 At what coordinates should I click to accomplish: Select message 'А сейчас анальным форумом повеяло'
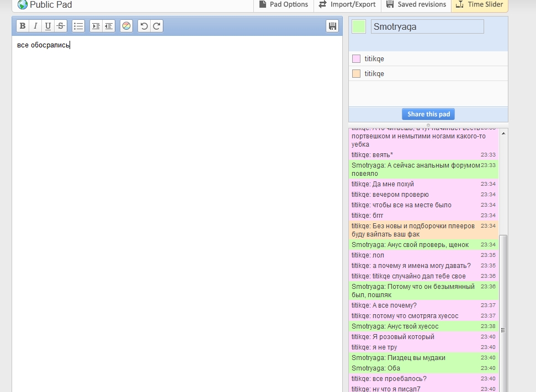423,169
